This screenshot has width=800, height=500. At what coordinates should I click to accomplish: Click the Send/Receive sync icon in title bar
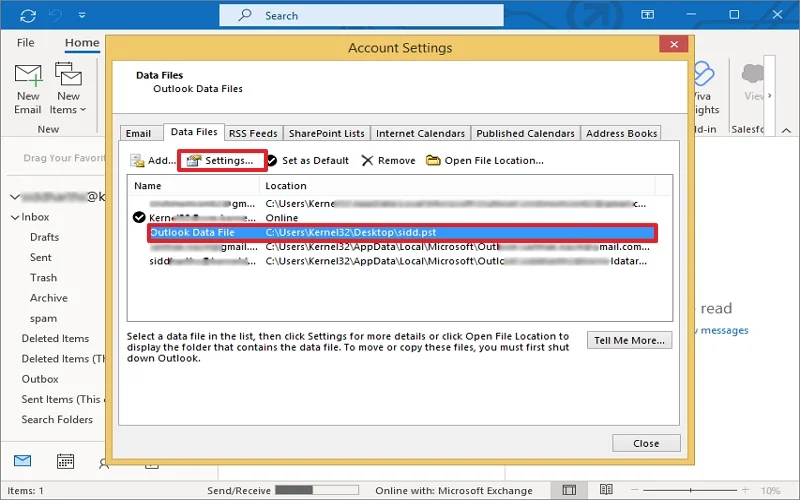[x=28, y=16]
